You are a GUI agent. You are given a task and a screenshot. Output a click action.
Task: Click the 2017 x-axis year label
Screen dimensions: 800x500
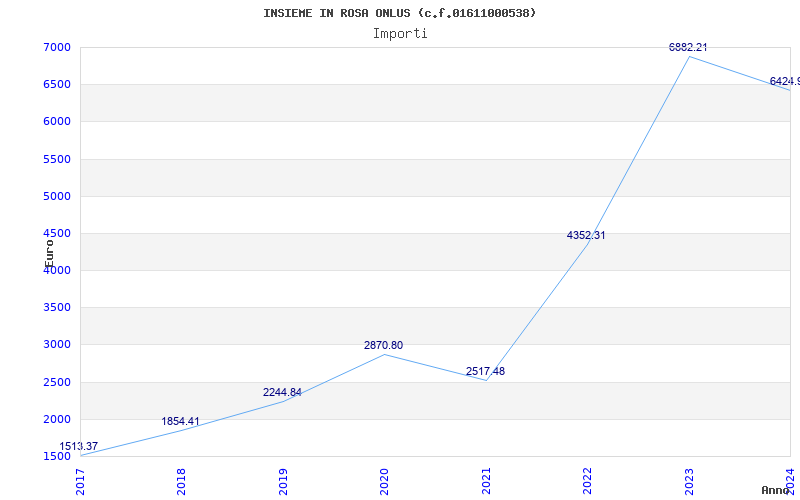tap(80, 481)
